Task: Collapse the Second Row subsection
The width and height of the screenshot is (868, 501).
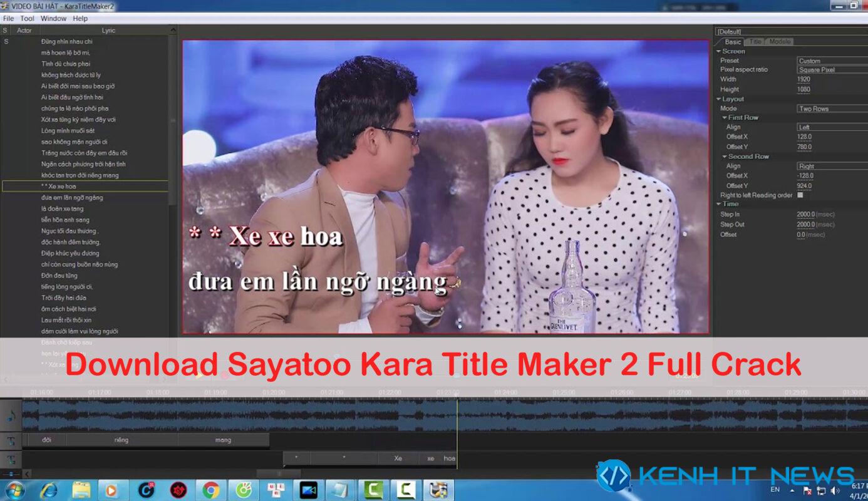Action: 725,157
